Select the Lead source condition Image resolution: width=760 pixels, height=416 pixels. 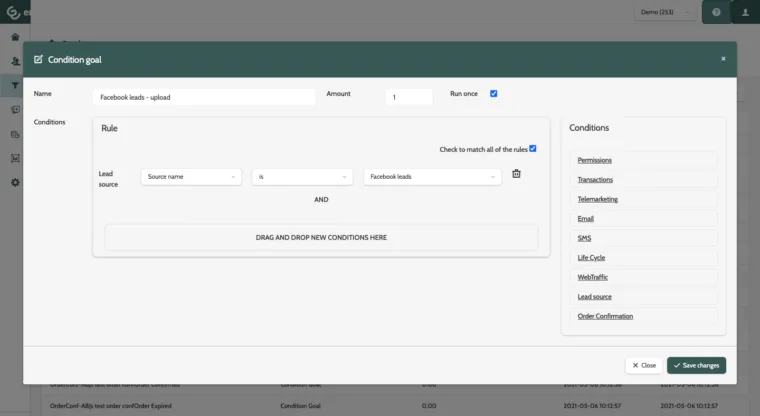(x=594, y=296)
